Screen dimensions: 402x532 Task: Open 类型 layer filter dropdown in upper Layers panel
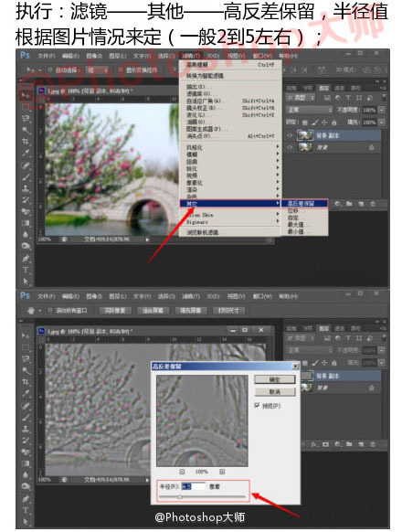pyautogui.click(x=301, y=98)
